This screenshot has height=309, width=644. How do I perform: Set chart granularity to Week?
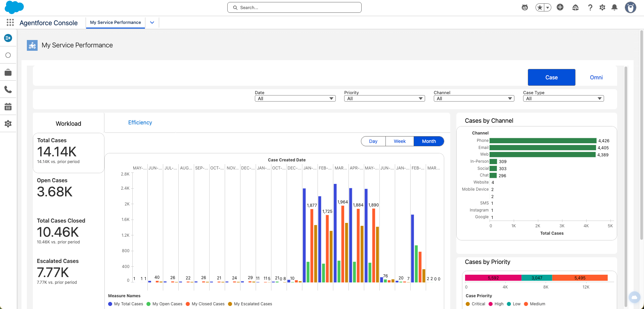400,141
